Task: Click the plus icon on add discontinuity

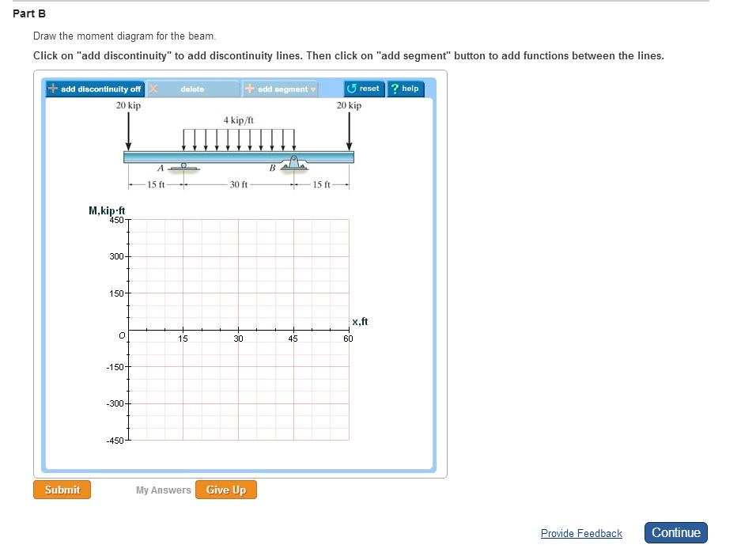Action: point(51,89)
